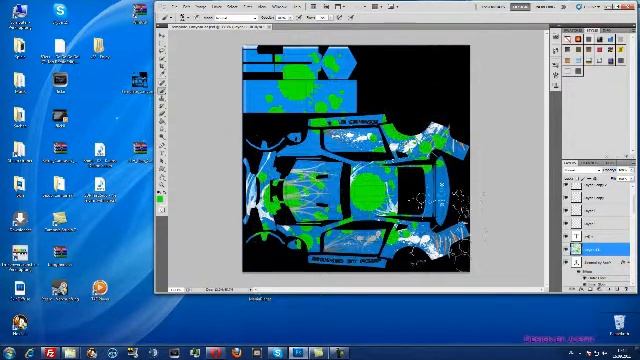Click Create new layer icon in Layers panel
The width and height of the screenshot is (640, 360).
tap(617, 289)
